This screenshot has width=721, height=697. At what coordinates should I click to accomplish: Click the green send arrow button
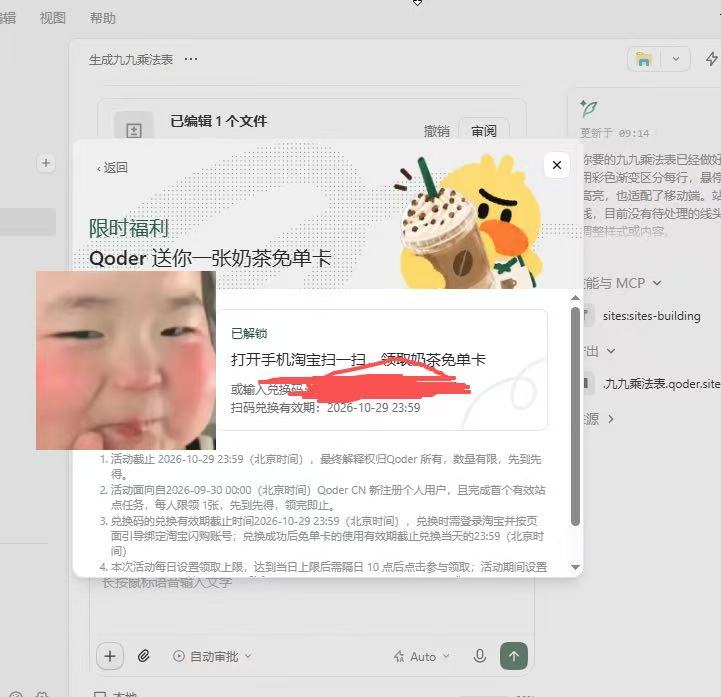click(x=514, y=656)
